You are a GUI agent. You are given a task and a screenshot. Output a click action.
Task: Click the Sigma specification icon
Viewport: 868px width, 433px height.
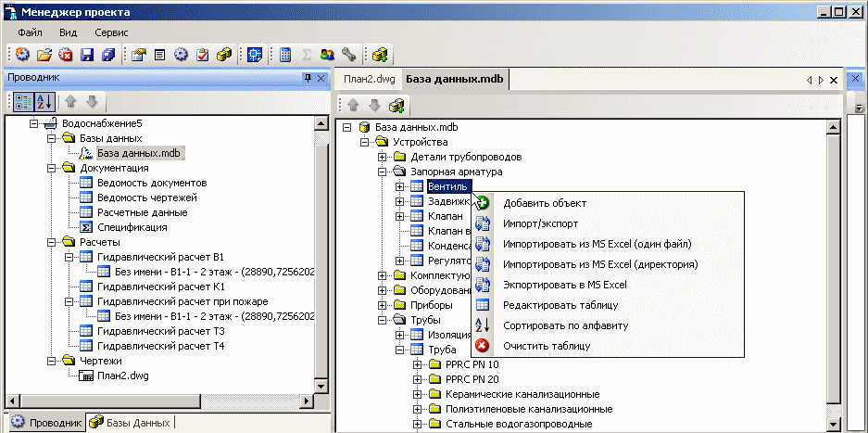point(306,55)
